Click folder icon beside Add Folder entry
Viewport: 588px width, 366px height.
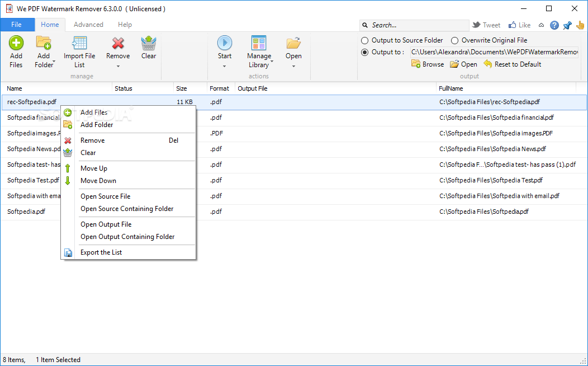pos(68,125)
